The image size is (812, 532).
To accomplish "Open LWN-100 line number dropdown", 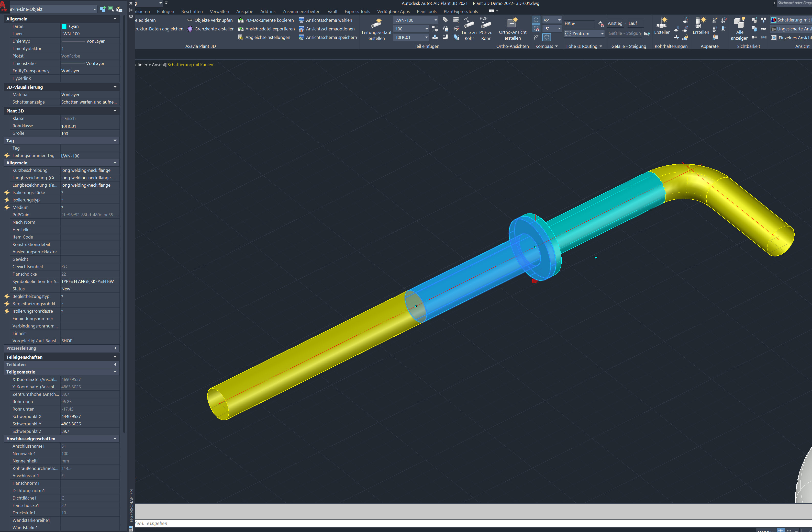I will [435, 20].
